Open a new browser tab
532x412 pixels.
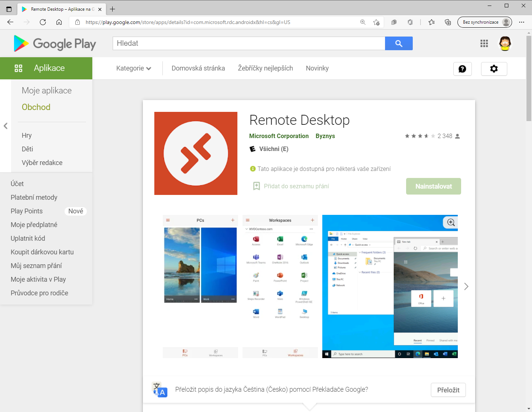[x=113, y=9]
